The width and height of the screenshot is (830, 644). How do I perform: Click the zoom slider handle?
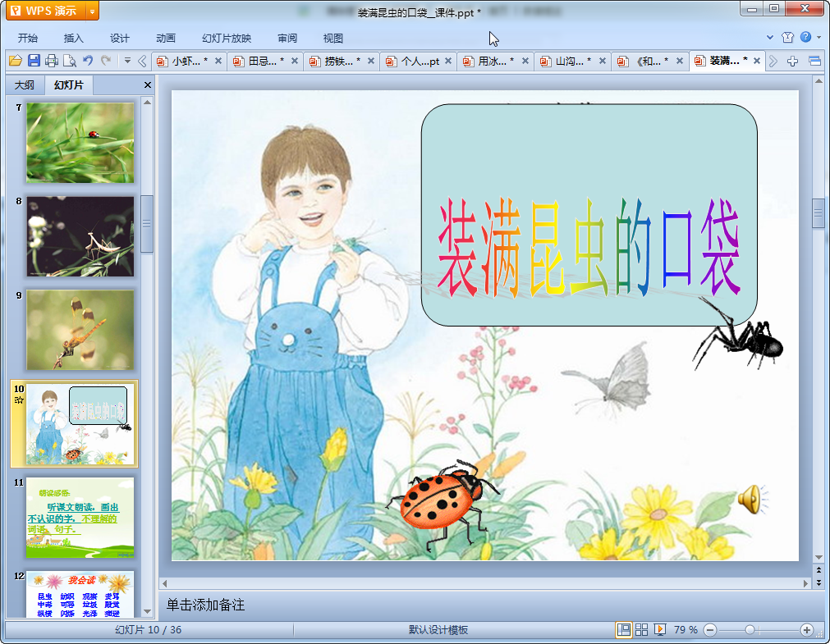click(750, 630)
